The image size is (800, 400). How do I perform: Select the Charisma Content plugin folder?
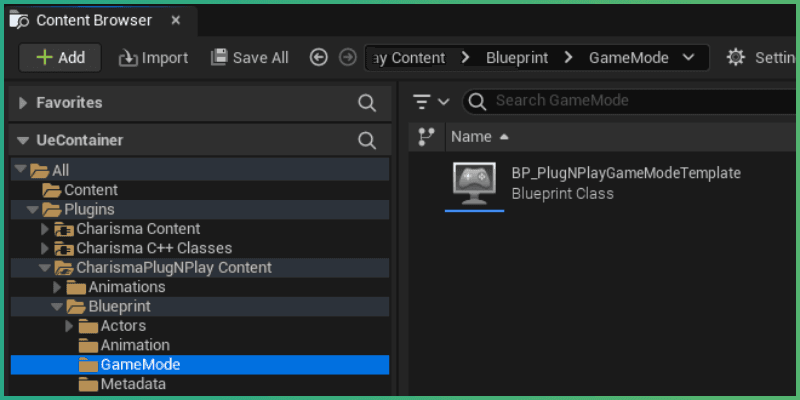(x=138, y=229)
